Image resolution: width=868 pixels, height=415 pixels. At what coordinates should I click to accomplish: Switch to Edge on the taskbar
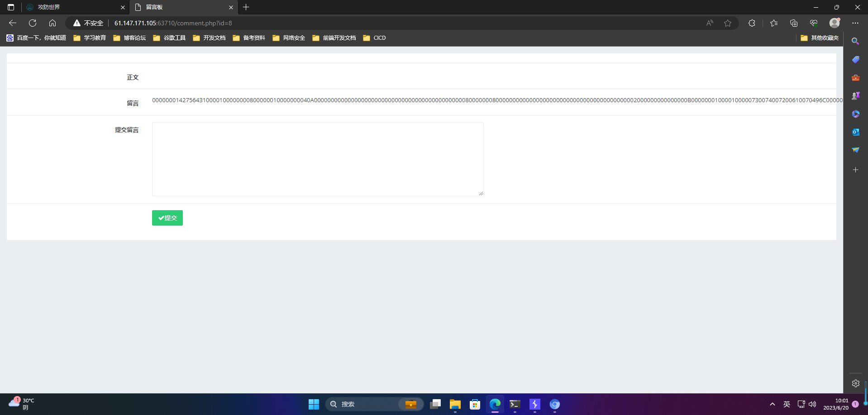pyautogui.click(x=495, y=404)
